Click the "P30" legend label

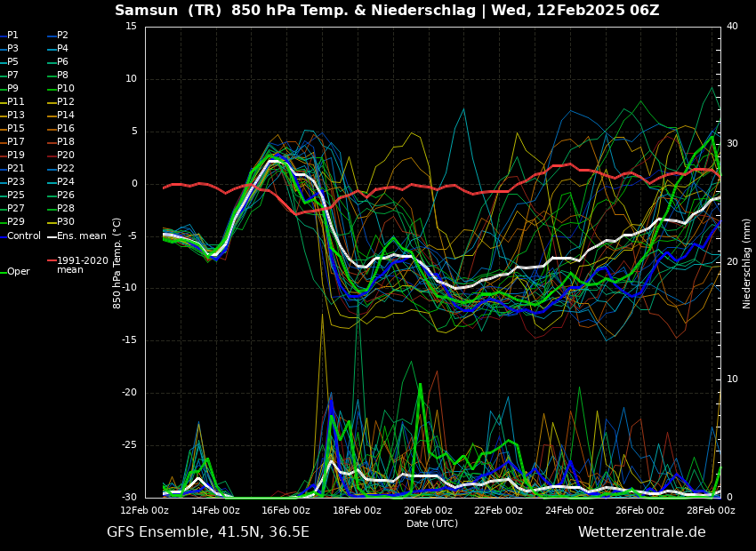[x=66, y=221]
